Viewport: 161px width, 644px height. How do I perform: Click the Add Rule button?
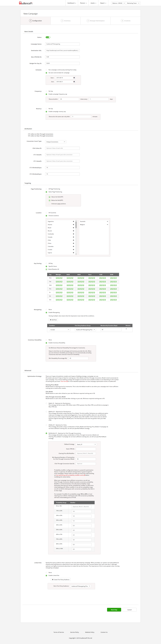click(53, 320)
